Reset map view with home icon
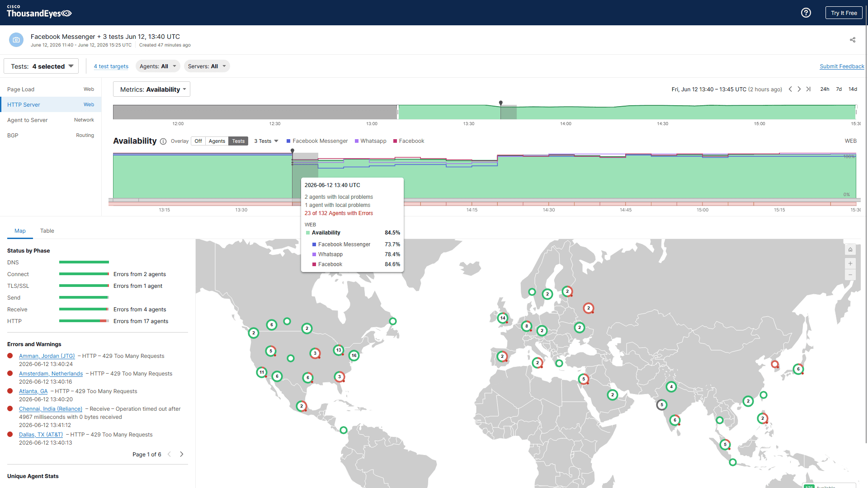Screen dimensions: 868x488 850,249
